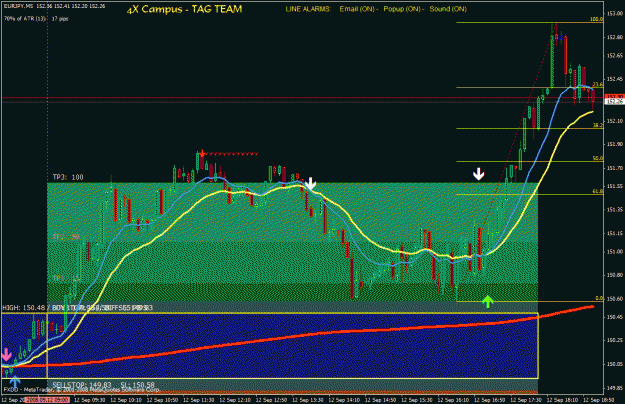This screenshot has width=625, height=404.
Task: Select the white down arrow near 13:30
Action: coord(311,184)
